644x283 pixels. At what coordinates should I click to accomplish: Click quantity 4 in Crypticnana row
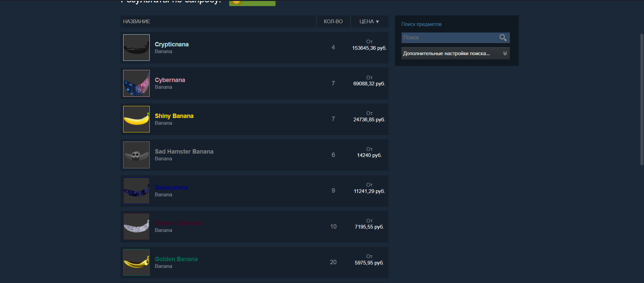(333, 47)
